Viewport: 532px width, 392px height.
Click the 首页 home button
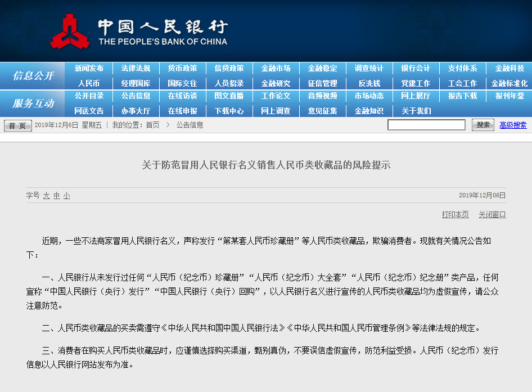[x=18, y=125]
